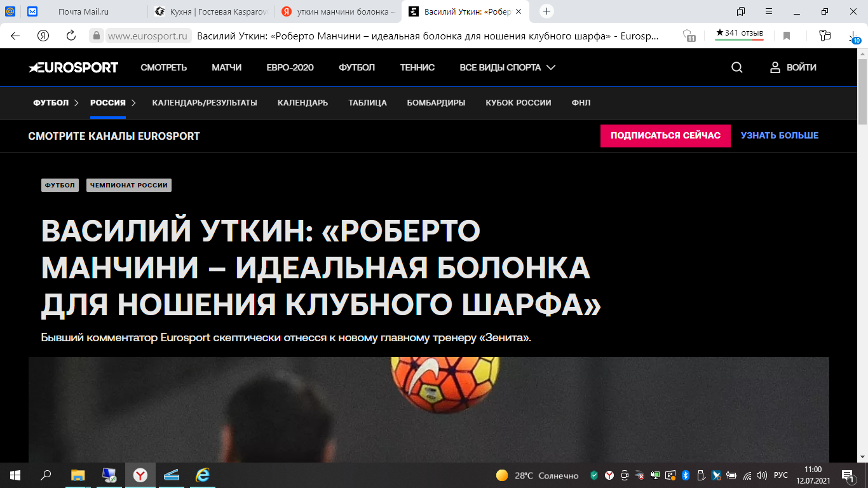
Task: Open Windows taskbar search
Action: click(46, 475)
